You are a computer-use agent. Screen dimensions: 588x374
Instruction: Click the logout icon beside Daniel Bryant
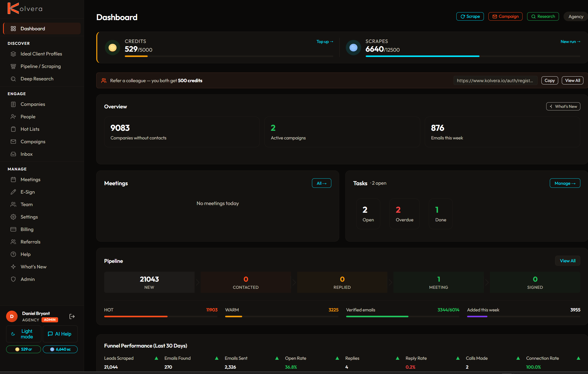72,317
